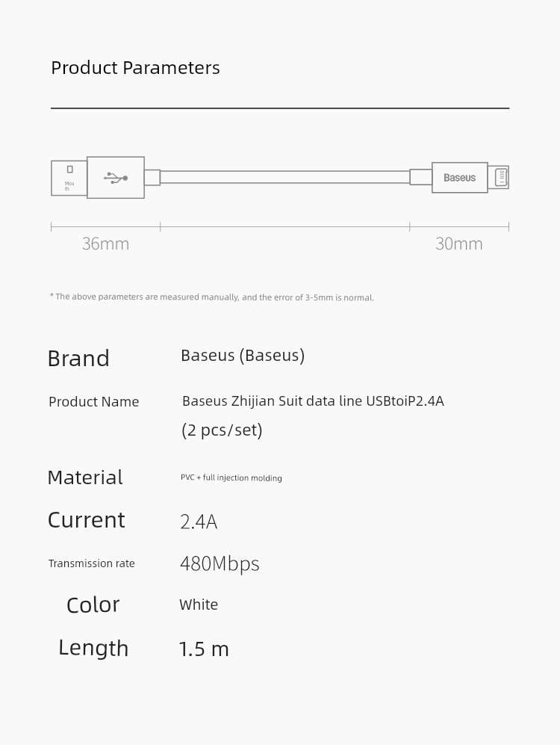The image size is (560, 745).
Task: Click the (2 pcs/set) text
Action: coord(222,430)
